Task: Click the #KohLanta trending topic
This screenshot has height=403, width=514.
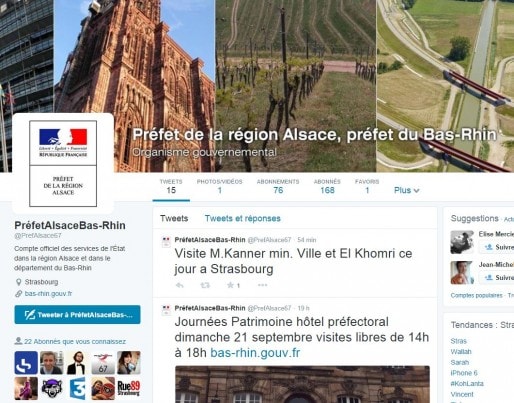Action: 467,384
